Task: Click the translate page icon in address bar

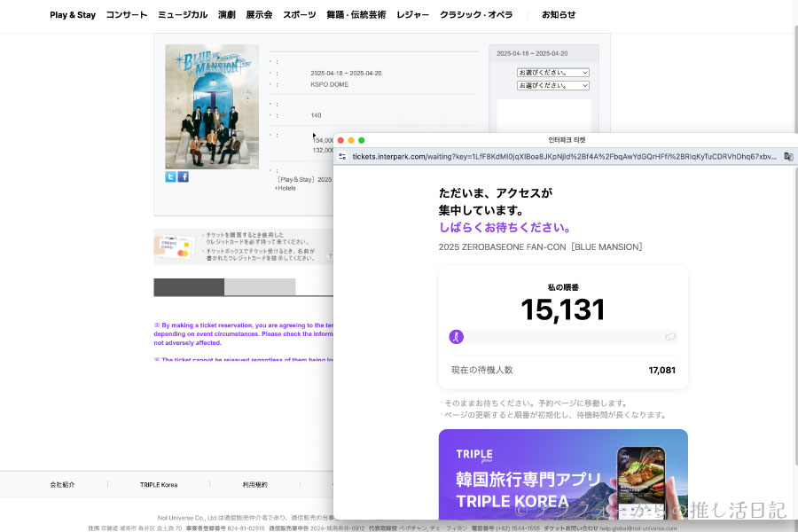Action: (788, 157)
